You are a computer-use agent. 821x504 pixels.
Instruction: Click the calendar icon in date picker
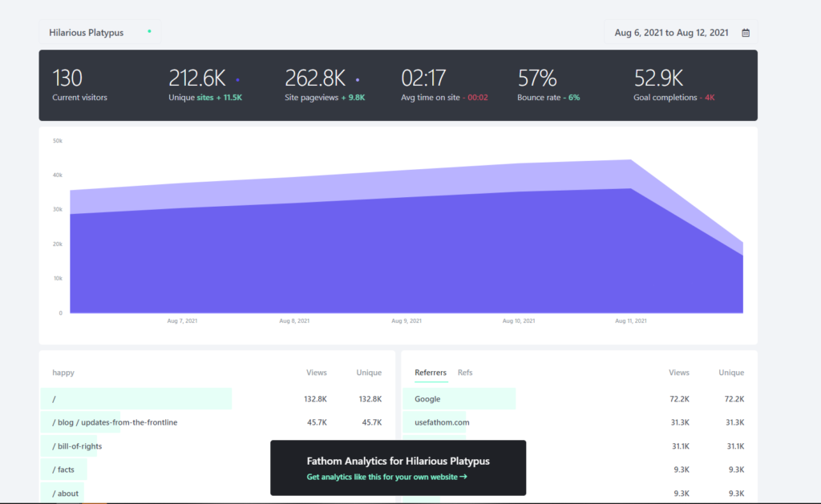(746, 33)
